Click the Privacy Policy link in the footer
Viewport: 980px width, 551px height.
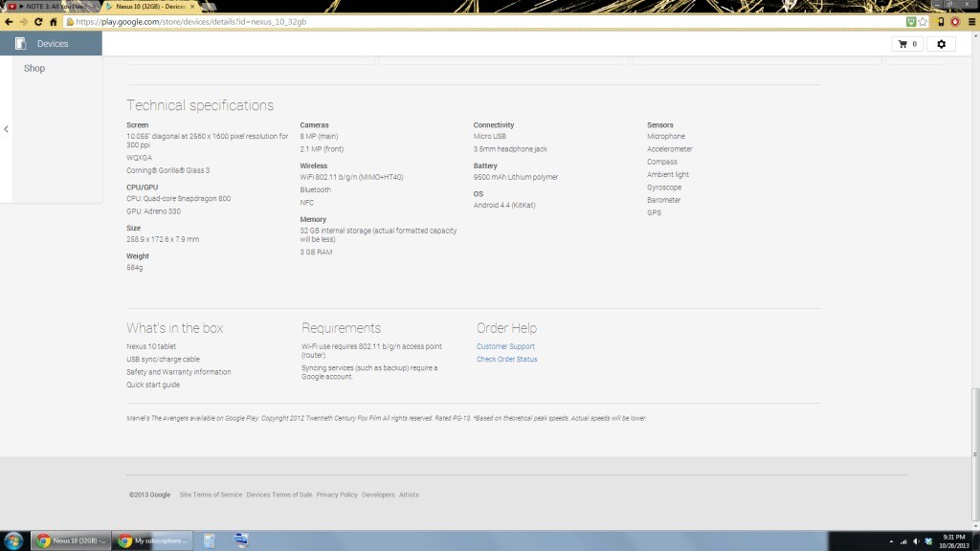[x=337, y=495]
